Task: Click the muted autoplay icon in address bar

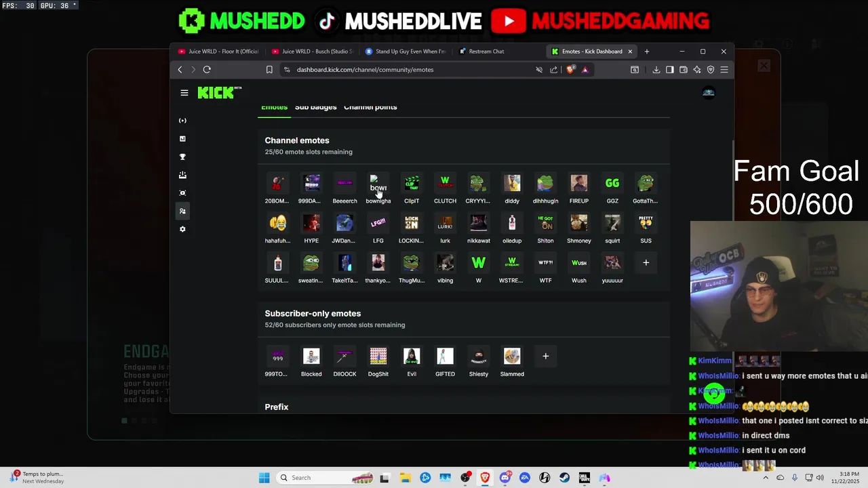Action: [539, 69]
